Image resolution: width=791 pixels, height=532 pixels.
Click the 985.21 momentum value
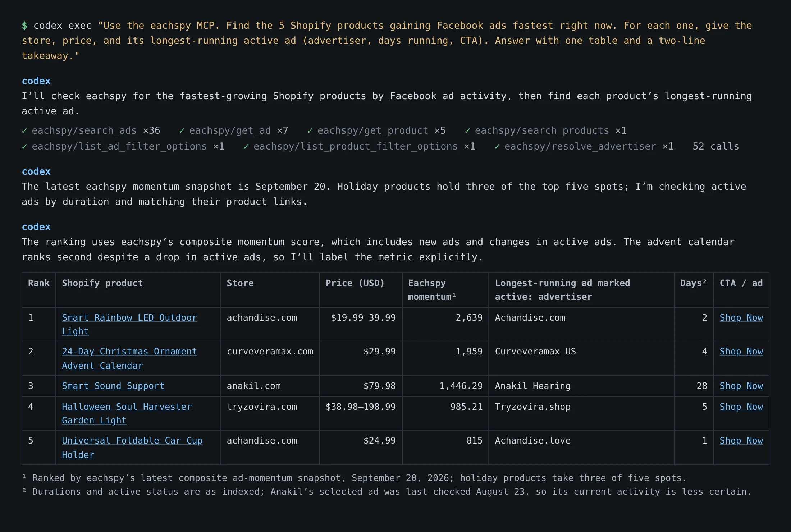pyautogui.click(x=466, y=407)
